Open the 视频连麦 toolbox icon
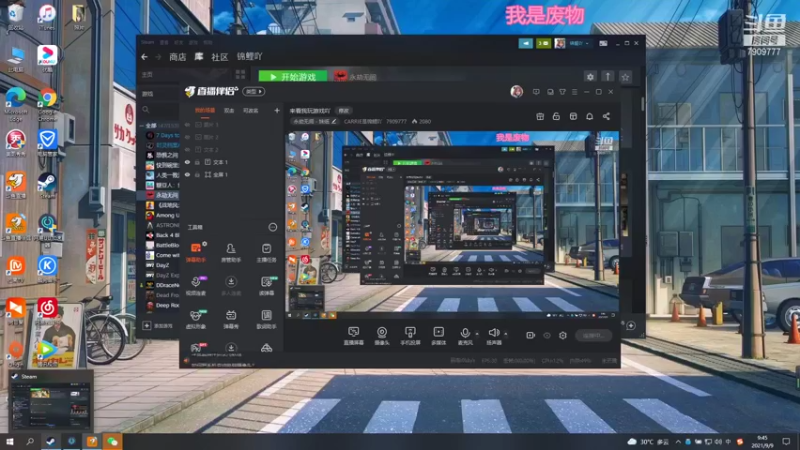The image size is (800, 450). [x=196, y=285]
